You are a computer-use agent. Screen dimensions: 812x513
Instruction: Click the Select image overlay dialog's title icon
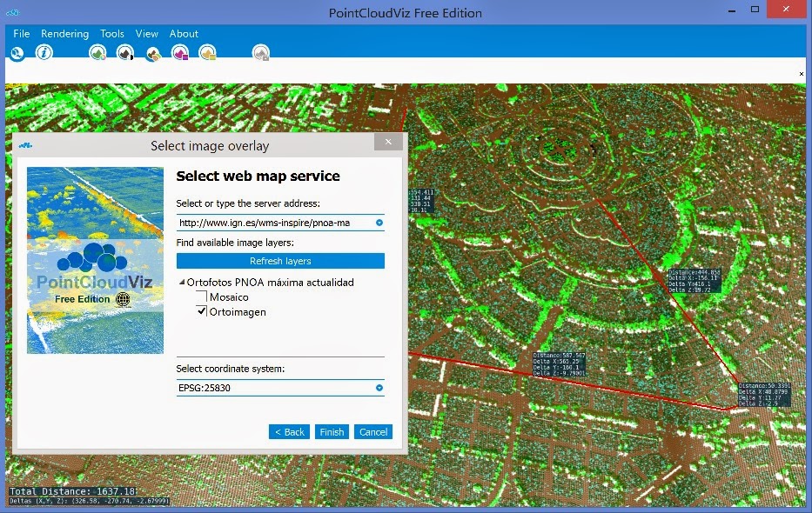tap(25, 146)
